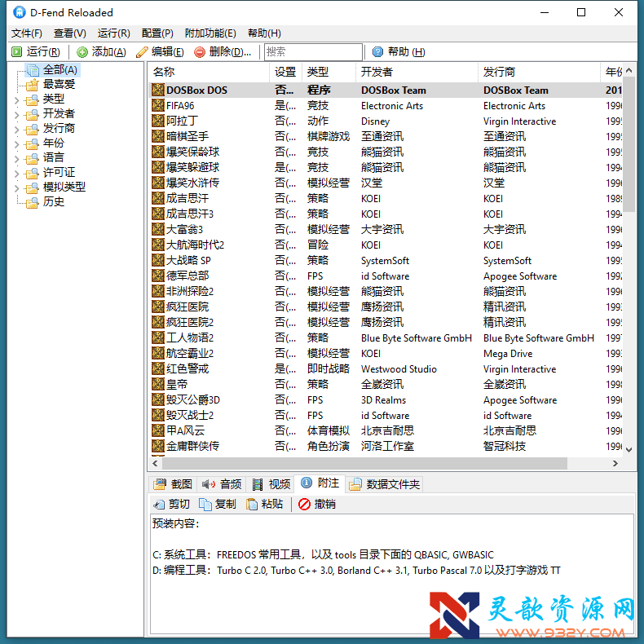
Task: Click the game icon beside 阿拉丁
Action: coord(158,121)
